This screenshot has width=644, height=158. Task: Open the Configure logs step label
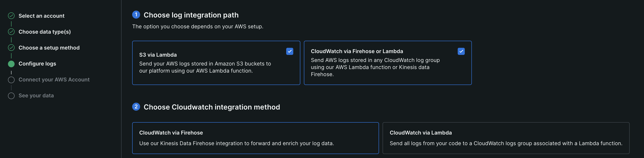37,64
